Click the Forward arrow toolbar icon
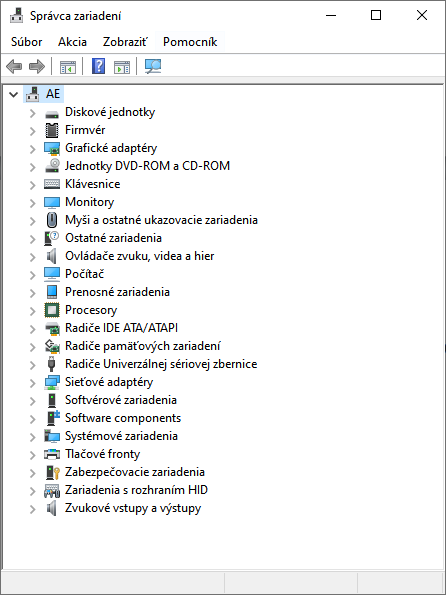Viewport: 446px width, 595px height. pyautogui.click(x=37, y=67)
